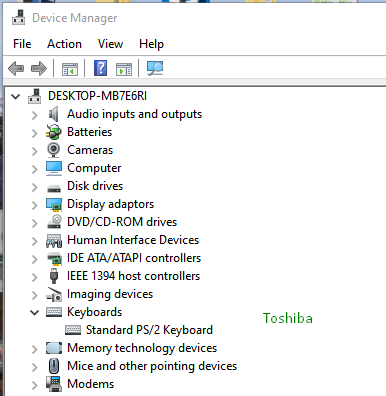This screenshot has width=386, height=396.
Task: Select the Cameras webcam icon
Action: [54, 150]
